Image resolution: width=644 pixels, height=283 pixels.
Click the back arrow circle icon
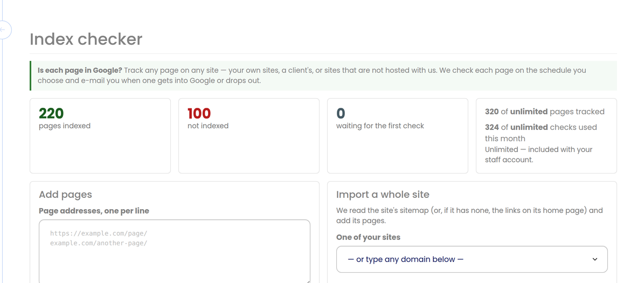tap(3, 30)
